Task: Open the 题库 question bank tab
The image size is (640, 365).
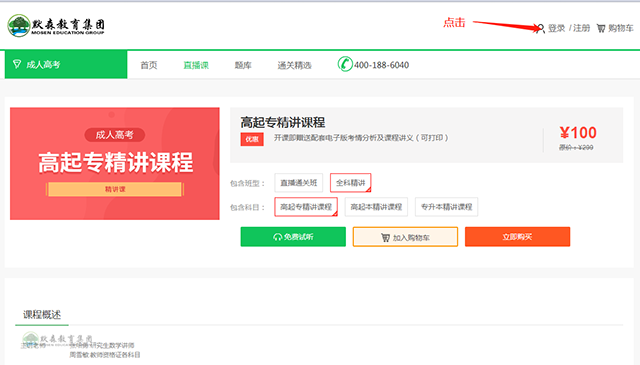Action: (243, 65)
